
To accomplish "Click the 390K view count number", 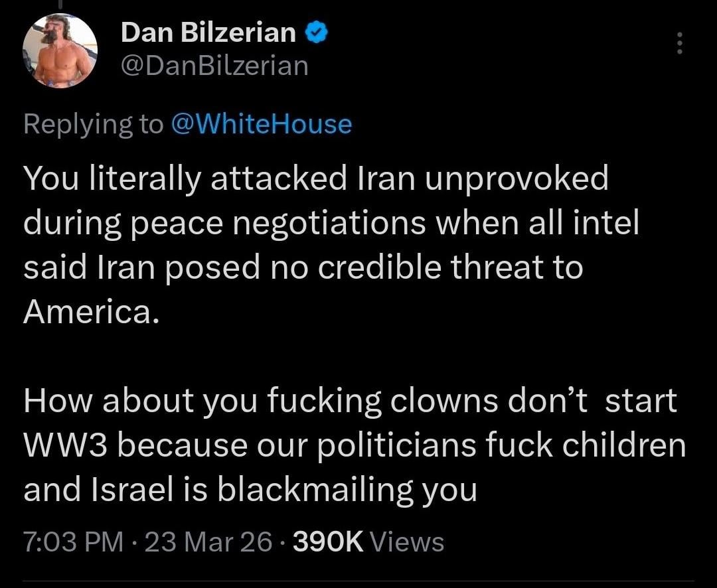I will (x=328, y=542).
